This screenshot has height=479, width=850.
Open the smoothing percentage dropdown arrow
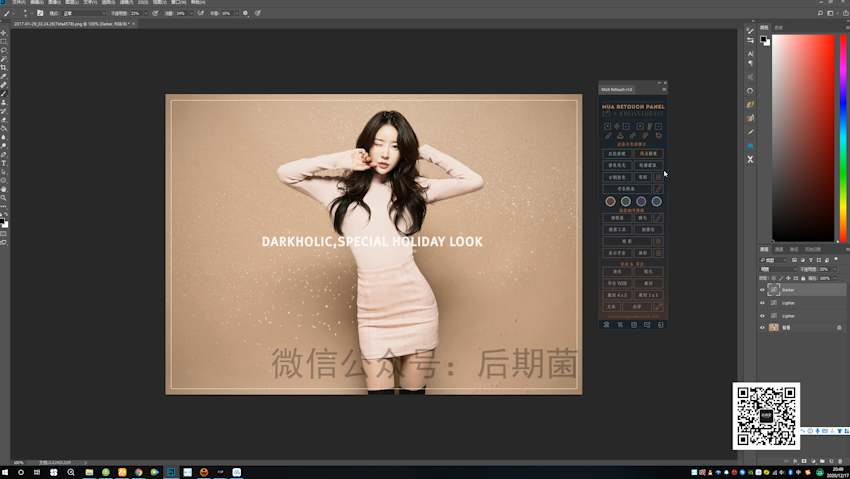tap(237, 13)
